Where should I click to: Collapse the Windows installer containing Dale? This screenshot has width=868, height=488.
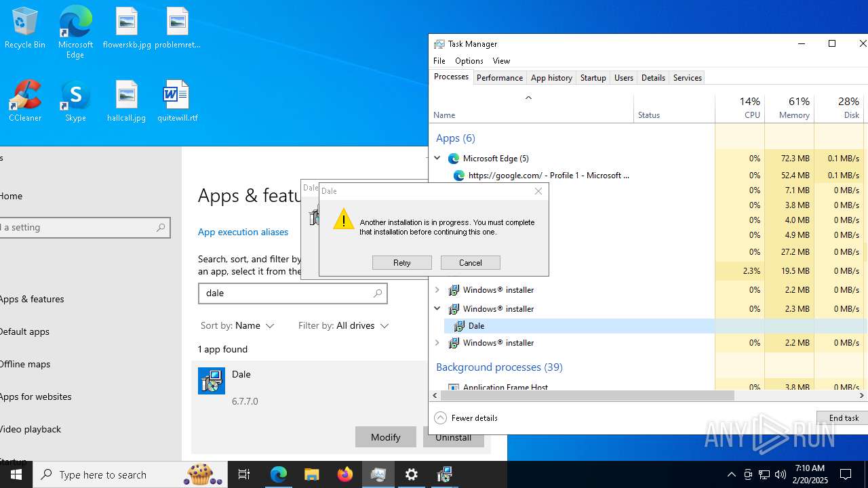click(437, 309)
